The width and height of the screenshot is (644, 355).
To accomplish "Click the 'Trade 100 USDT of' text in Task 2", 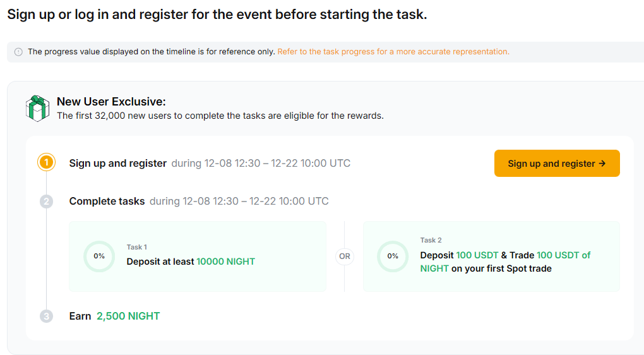I will [x=563, y=255].
